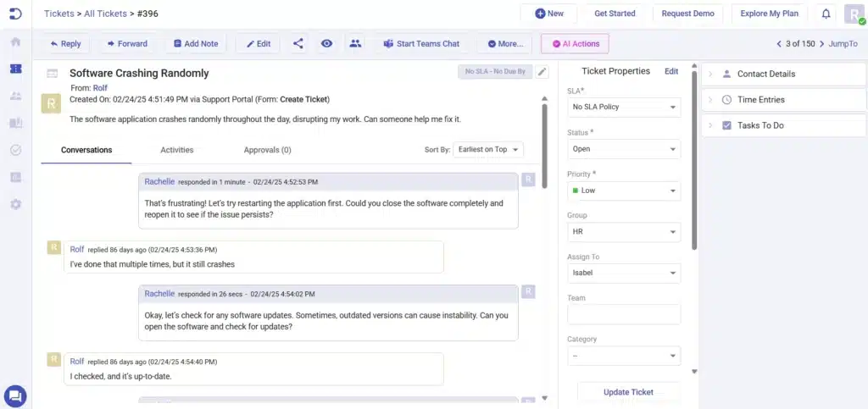Click the Ticket Properties scrollbar thumb
The height and width of the screenshot is (409, 868).
click(x=694, y=162)
